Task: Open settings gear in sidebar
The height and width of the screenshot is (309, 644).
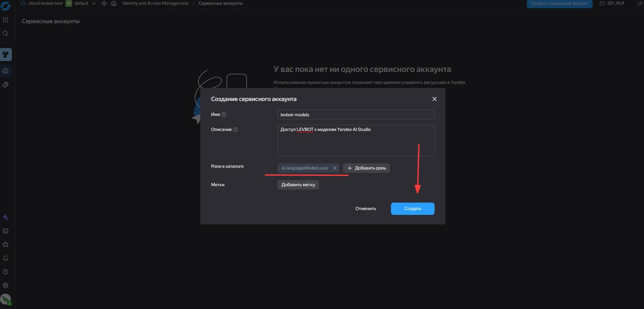Action: (x=5, y=285)
